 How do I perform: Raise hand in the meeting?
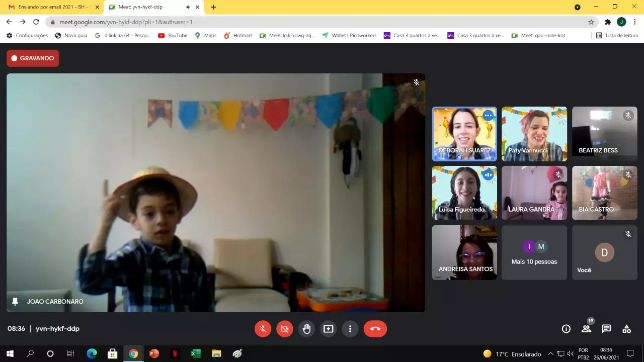point(306,329)
